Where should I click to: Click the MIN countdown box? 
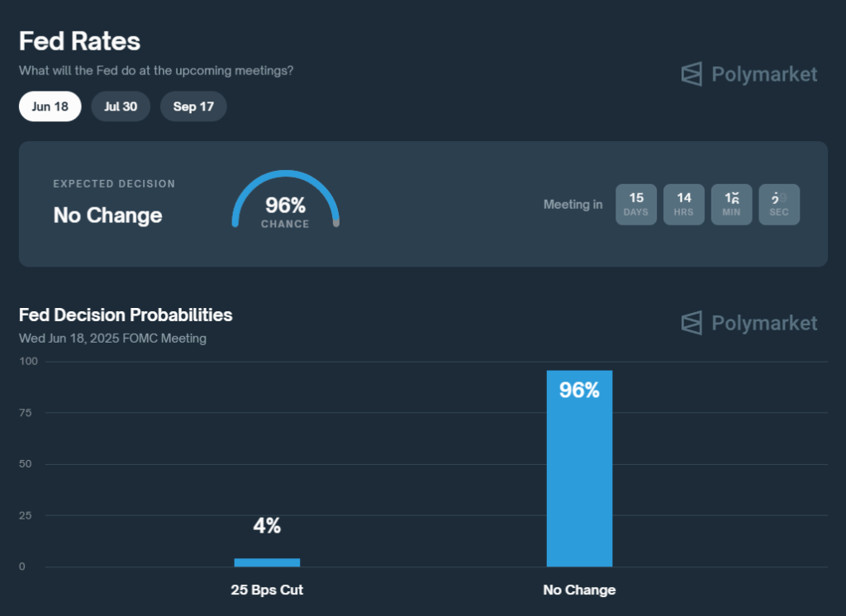[x=731, y=205]
